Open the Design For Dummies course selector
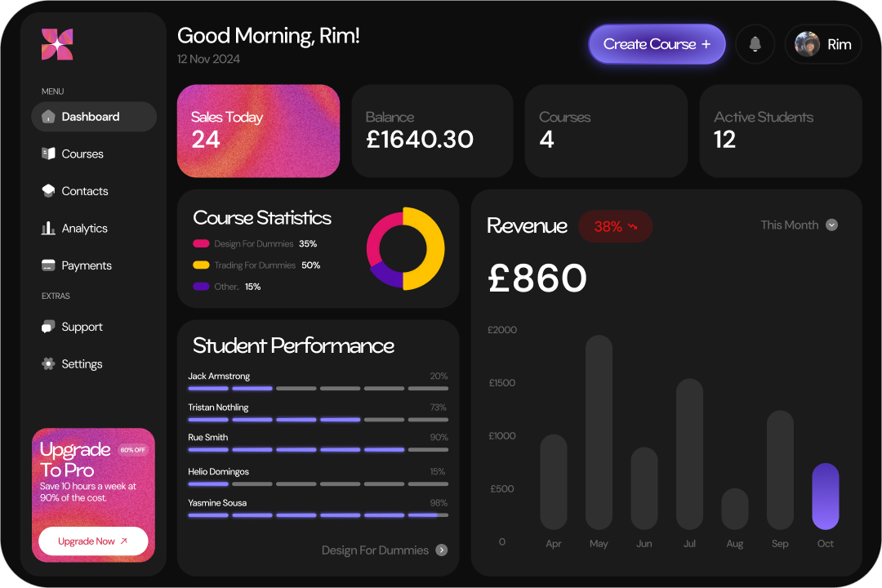Viewport: 882px width, 588px height. [384, 550]
